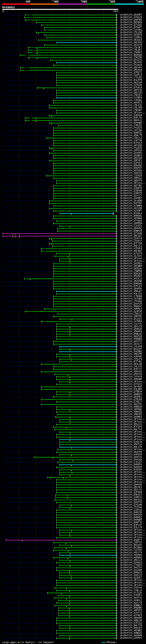The image size is (146, 644).
Task: Click the cyan ~100% identity legend segment
Action: coord(130,4)
